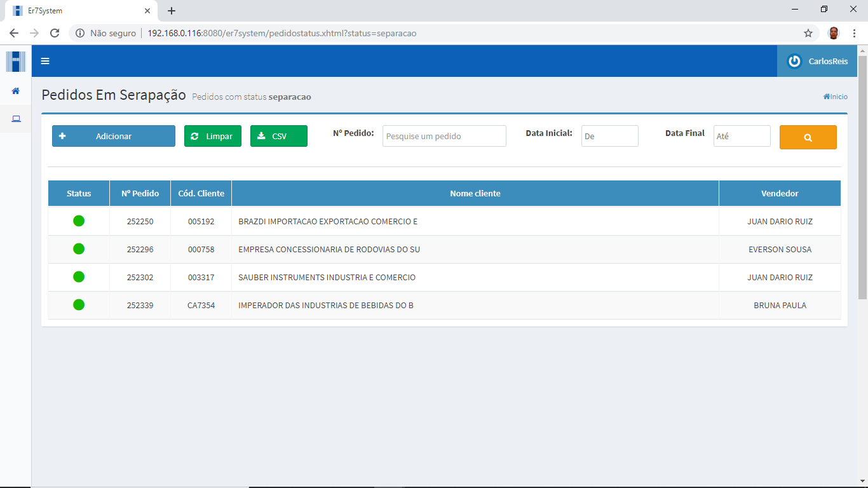Click the green status dot for order 252302
Screen dimensions: 868x488
[x=79, y=277]
